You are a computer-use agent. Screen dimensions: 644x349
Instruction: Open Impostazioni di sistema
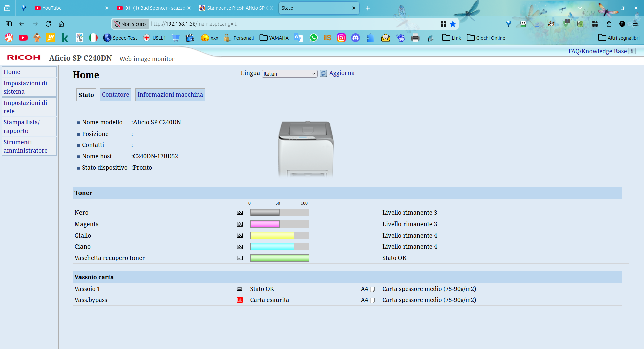click(29, 87)
